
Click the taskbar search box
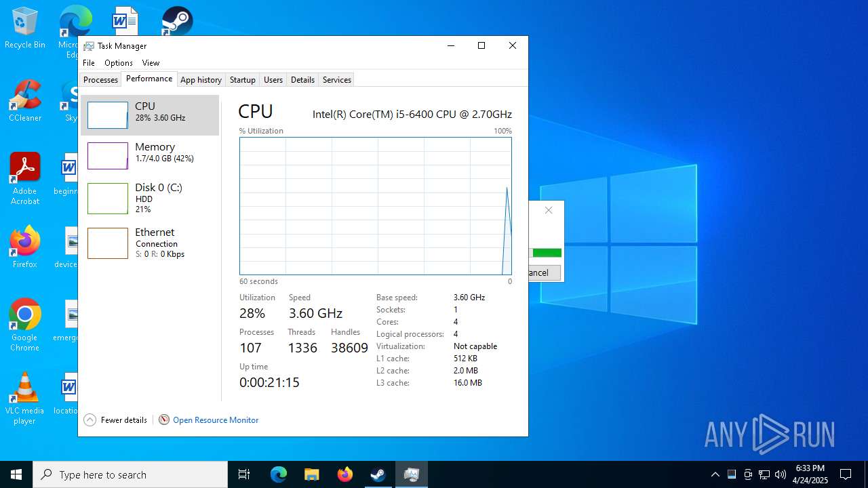click(130, 474)
